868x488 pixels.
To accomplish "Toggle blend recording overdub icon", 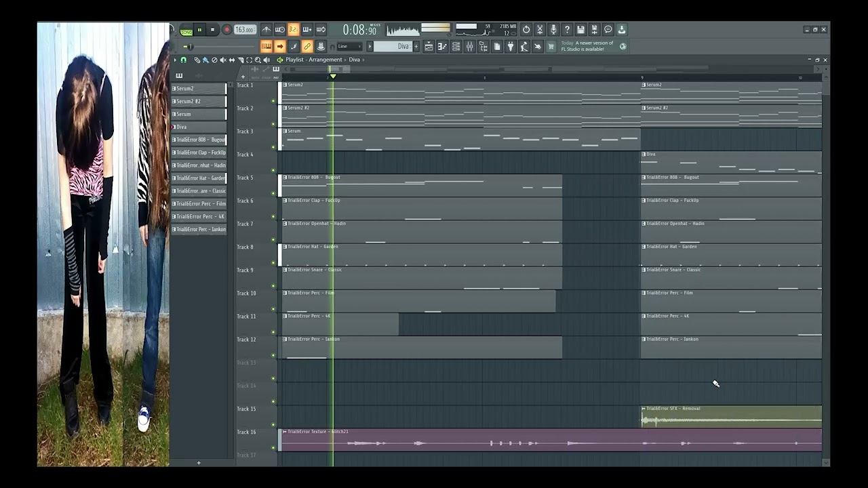I will 307,29.
